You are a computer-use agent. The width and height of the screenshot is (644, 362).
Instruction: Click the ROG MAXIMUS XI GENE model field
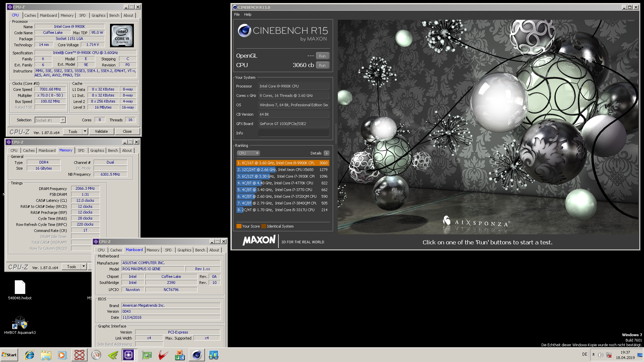[x=153, y=269]
